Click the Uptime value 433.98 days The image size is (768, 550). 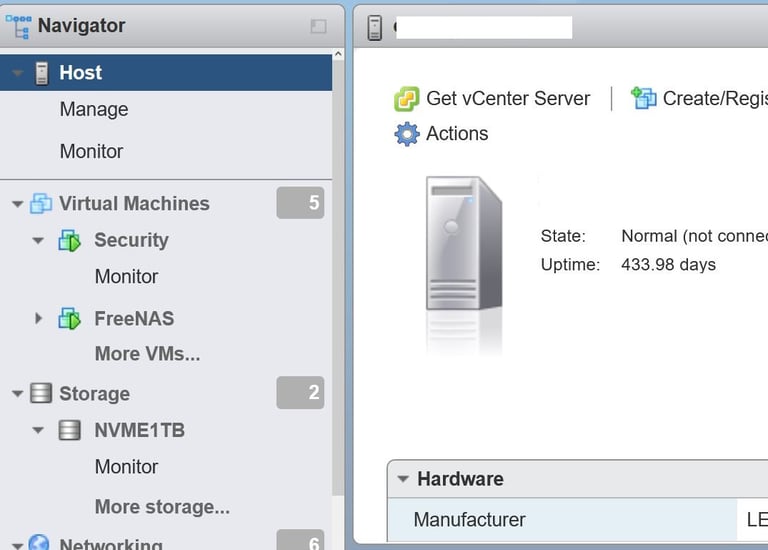(669, 264)
